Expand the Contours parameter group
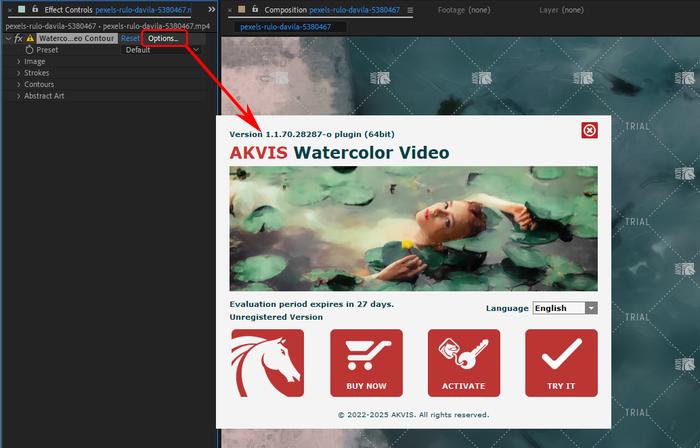 pos(18,84)
